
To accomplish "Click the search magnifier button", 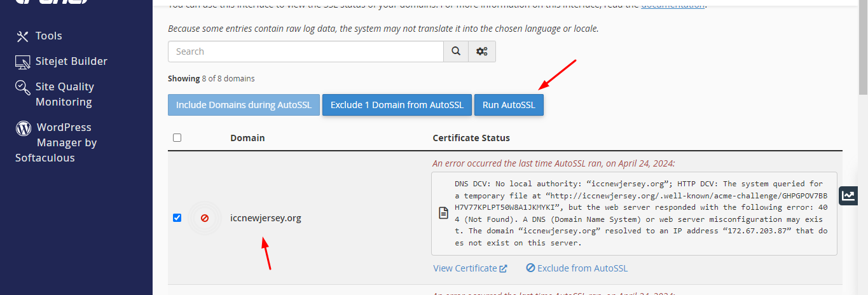I will (x=455, y=51).
